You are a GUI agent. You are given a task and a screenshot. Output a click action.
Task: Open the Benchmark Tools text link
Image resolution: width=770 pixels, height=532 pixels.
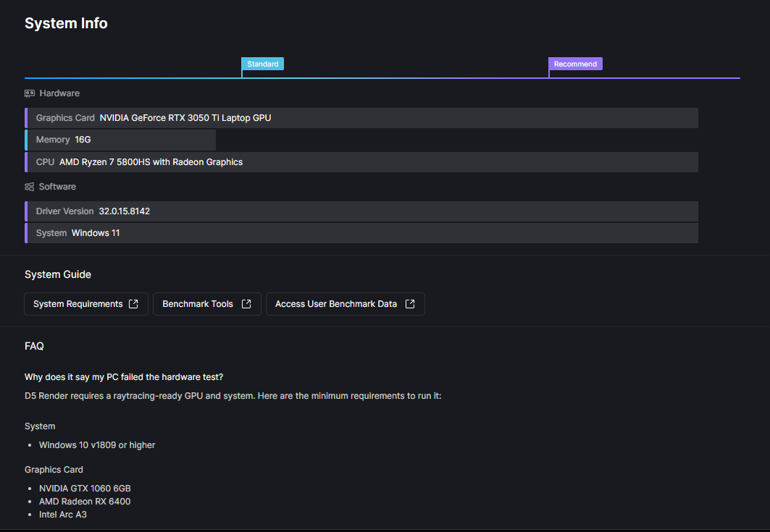click(x=198, y=304)
